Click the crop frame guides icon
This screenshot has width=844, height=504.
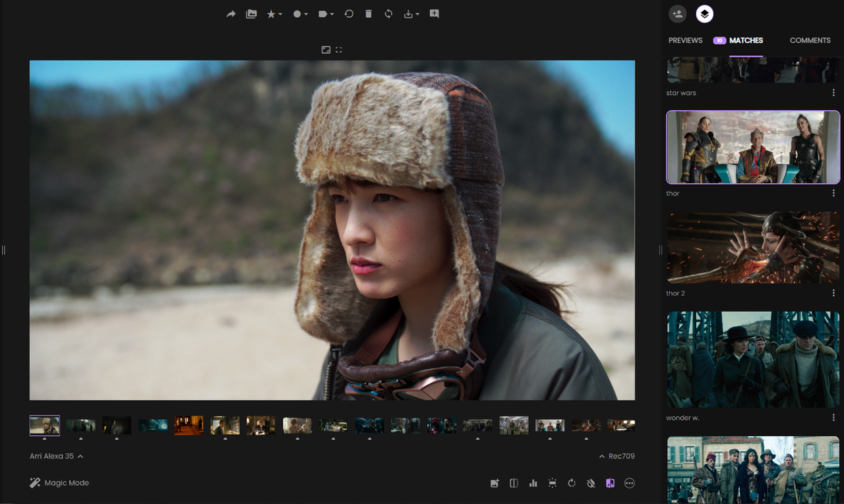click(553, 483)
